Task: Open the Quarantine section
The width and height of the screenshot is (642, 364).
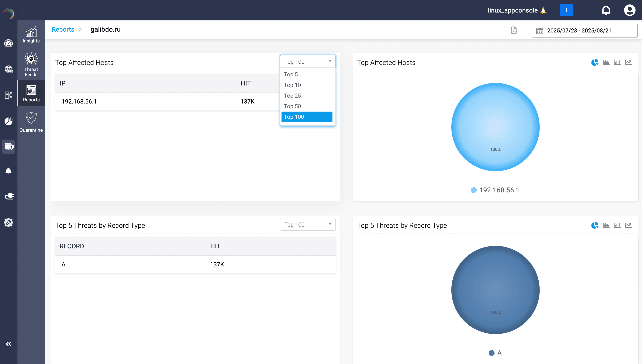Action: point(31,122)
